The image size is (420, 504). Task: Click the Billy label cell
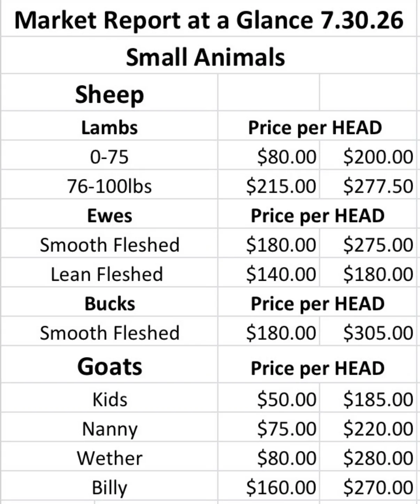tap(109, 486)
